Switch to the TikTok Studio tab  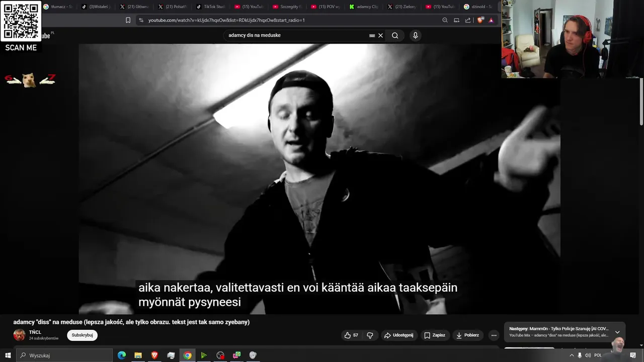pyautogui.click(x=211, y=7)
